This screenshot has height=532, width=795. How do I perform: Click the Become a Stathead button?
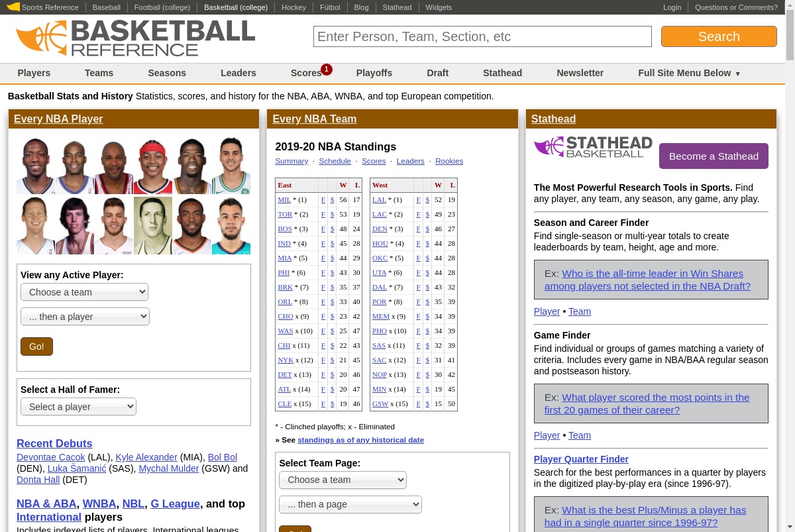coord(714,156)
